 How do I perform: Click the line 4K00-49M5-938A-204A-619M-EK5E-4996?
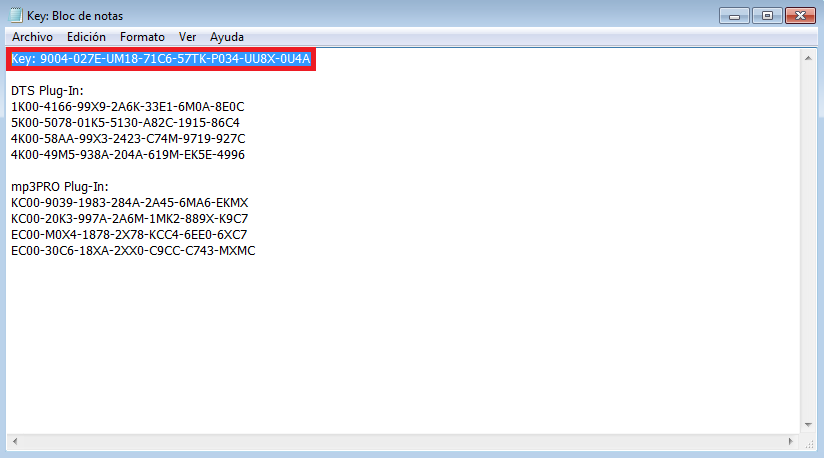[128, 155]
